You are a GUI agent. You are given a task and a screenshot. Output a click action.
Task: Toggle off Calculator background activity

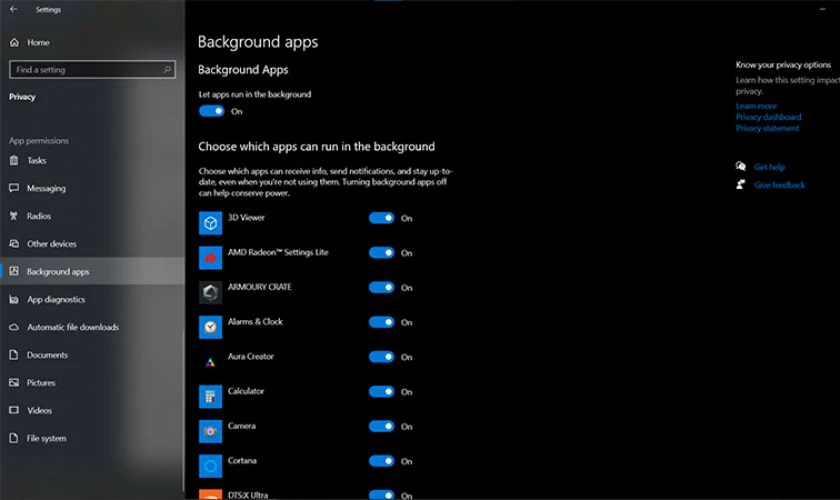[x=381, y=392]
